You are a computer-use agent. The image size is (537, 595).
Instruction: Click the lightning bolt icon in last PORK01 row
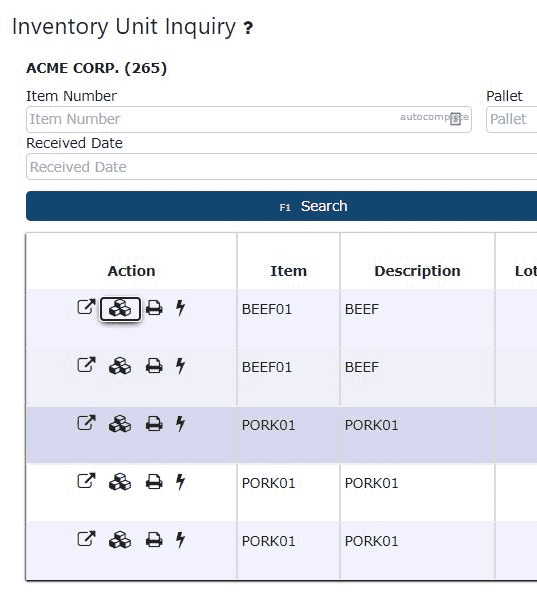[180, 540]
